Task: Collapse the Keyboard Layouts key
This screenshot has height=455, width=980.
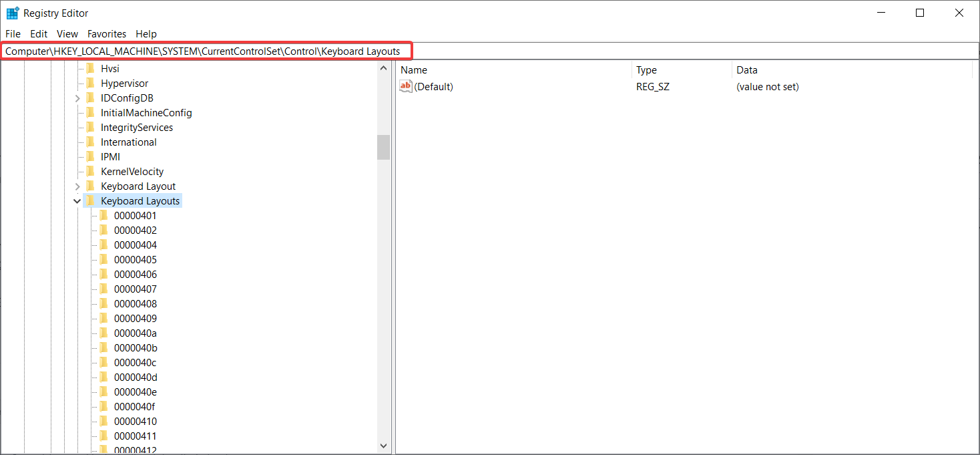Action: (77, 200)
